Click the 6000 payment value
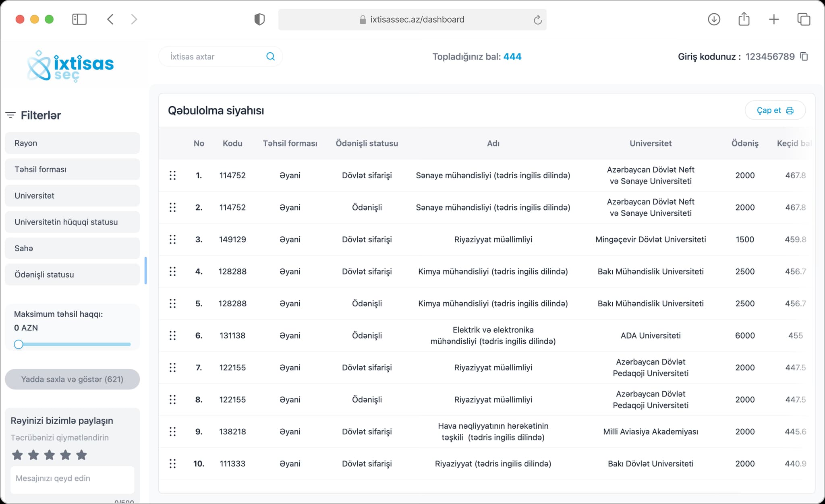Image resolution: width=825 pixels, height=504 pixels. (745, 335)
